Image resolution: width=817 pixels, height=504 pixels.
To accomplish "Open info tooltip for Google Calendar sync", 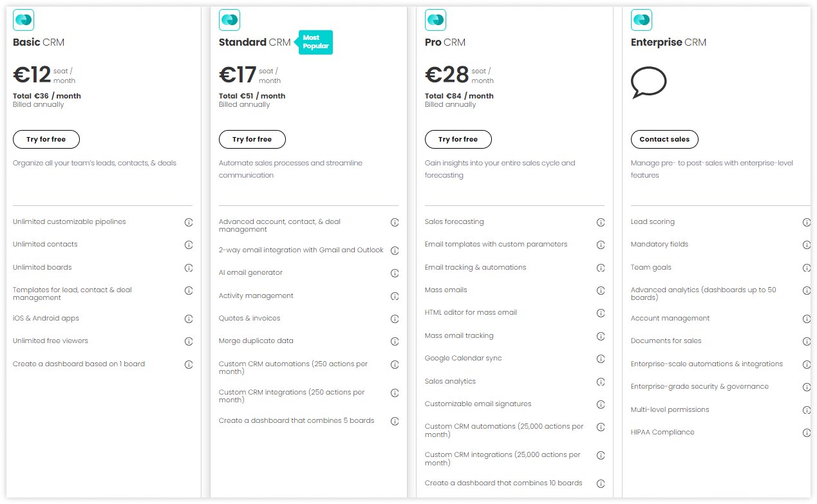I will tap(601, 359).
